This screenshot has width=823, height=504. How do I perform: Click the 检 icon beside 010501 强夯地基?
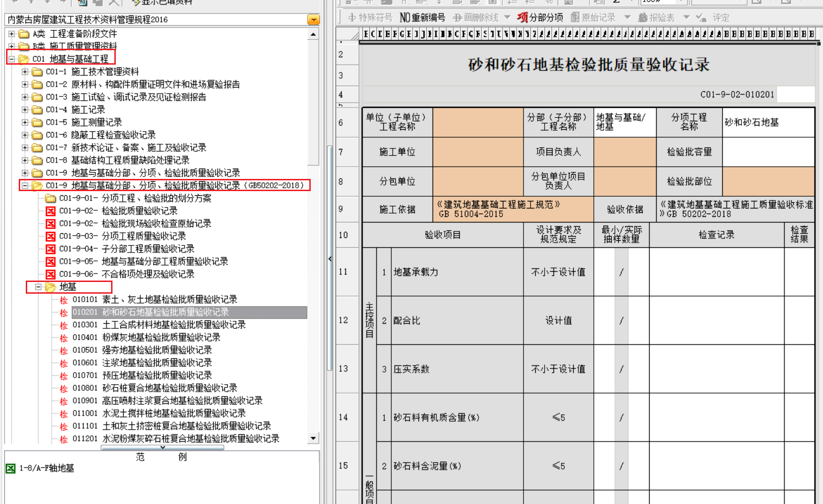64,350
